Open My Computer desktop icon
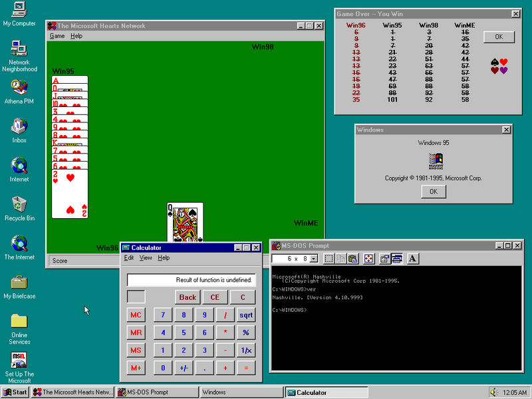The width and height of the screenshot is (532, 399). pos(19,14)
